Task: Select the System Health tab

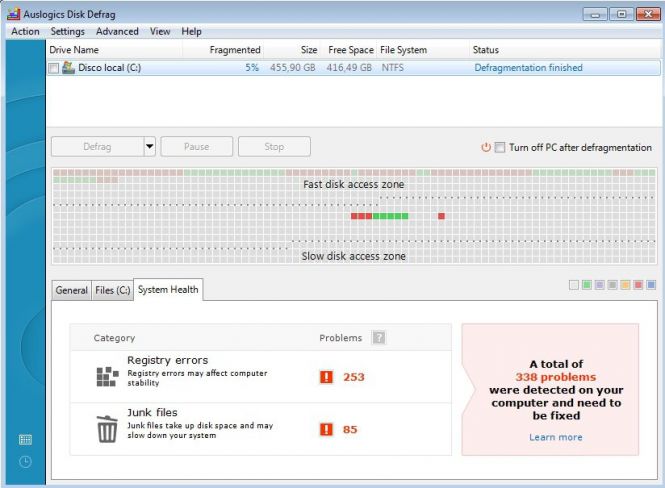Action: coord(168,290)
